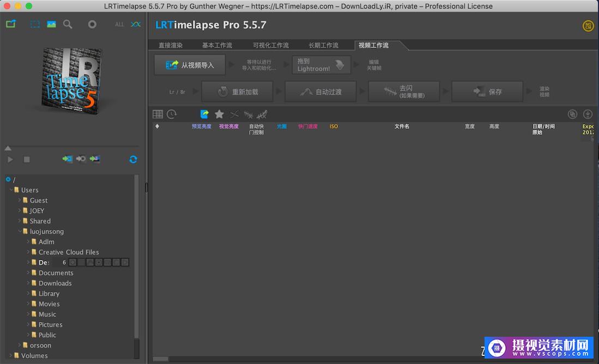
Task: Click the dashed crop-frame icon in the preview toolbar
Action: pyautogui.click(x=35, y=24)
